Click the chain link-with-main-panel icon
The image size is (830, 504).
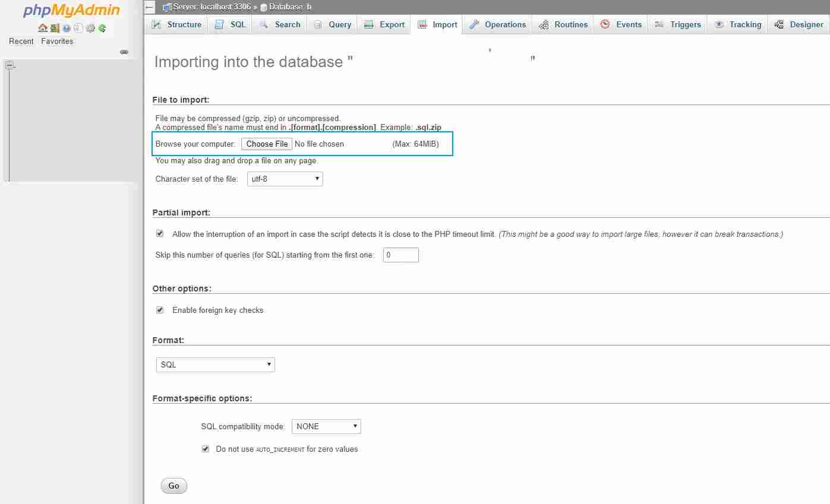point(124,52)
